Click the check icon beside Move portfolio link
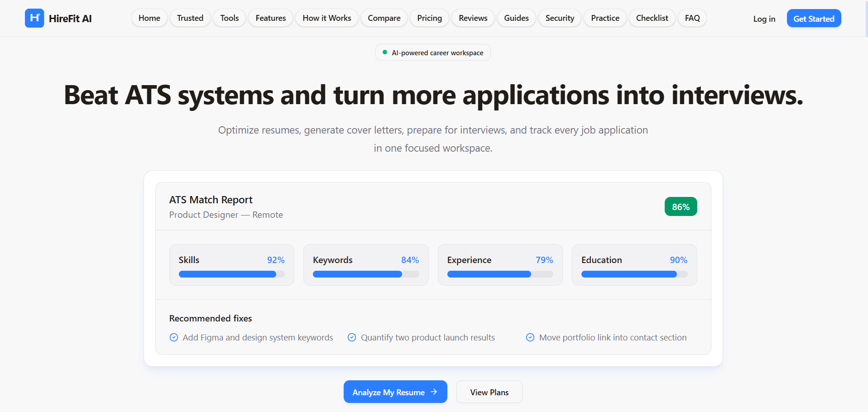 pos(530,337)
